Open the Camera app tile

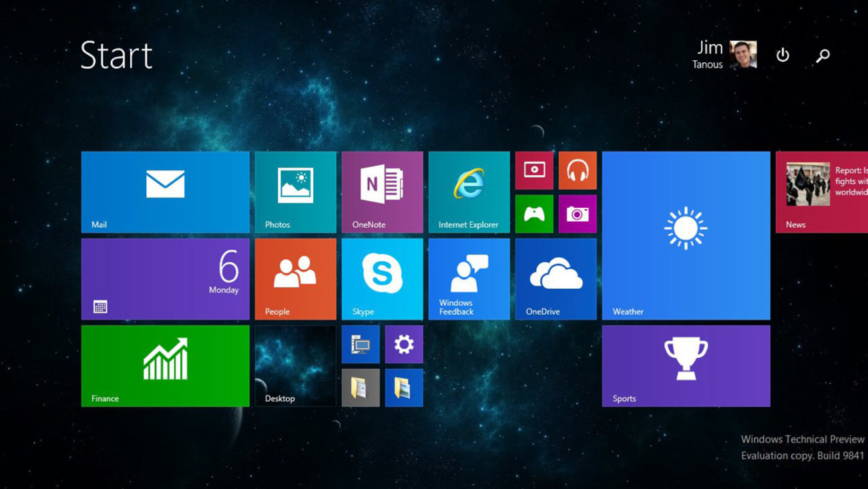coord(578,214)
